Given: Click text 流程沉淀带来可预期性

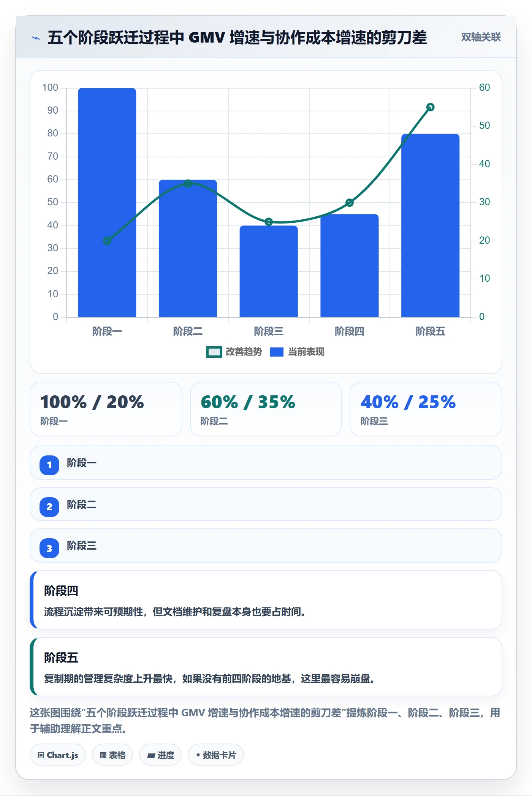Looking at the screenshot, I should pos(93,612).
